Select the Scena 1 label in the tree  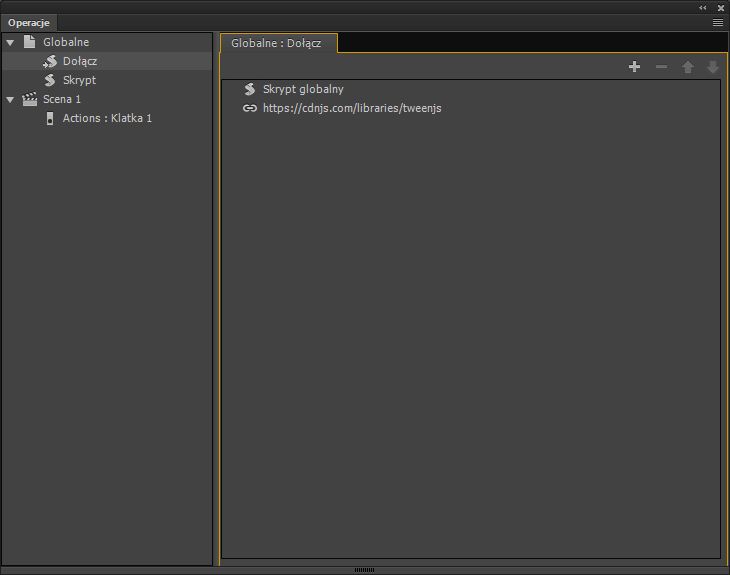(62, 99)
